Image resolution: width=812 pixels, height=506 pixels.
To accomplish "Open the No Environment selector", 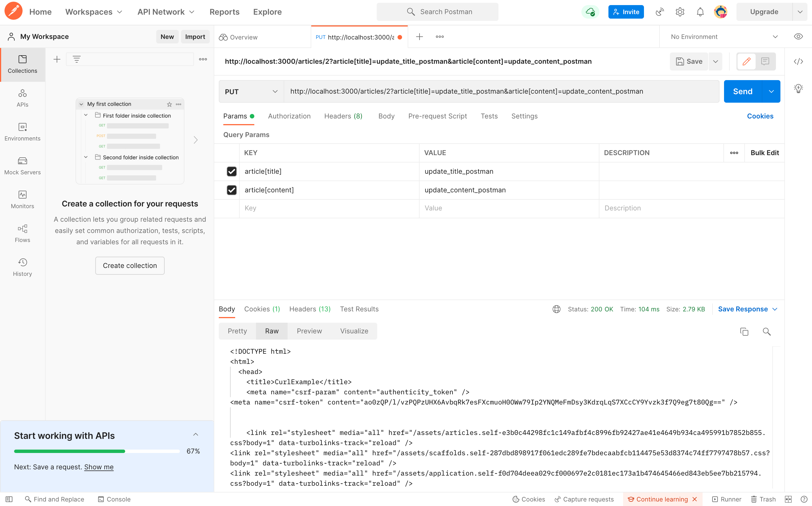I will 724,36.
